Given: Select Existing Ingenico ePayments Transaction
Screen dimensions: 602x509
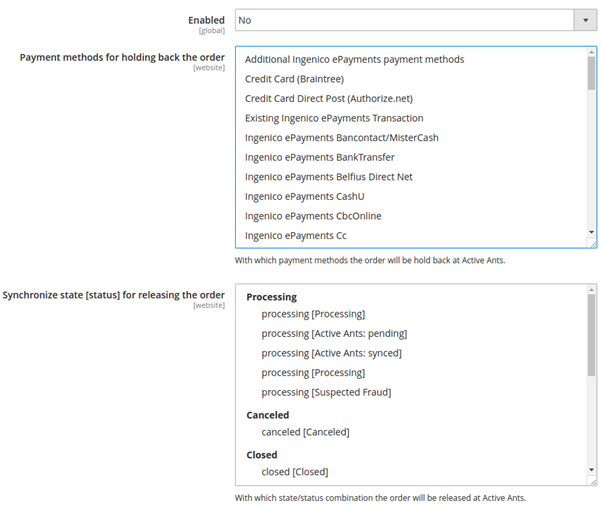Looking at the screenshot, I should point(334,118).
